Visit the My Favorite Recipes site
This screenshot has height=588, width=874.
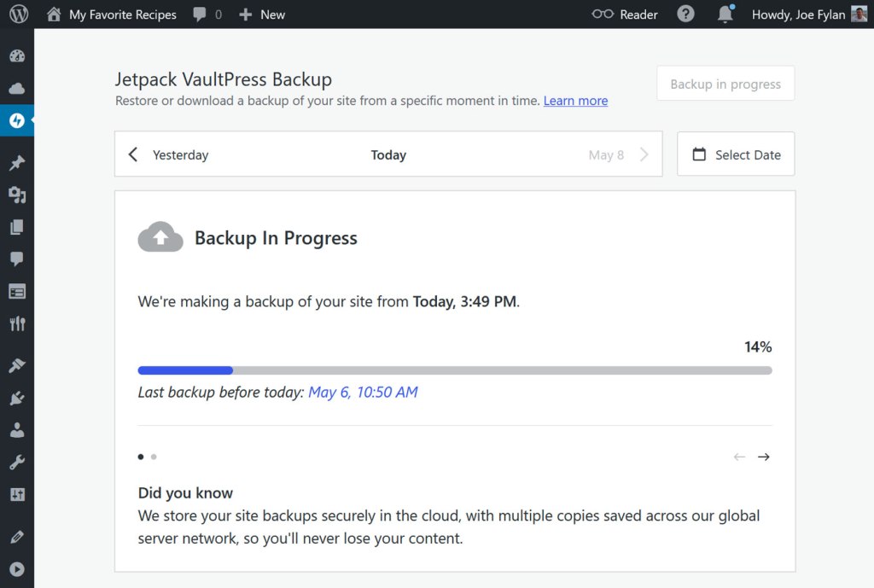click(122, 15)
